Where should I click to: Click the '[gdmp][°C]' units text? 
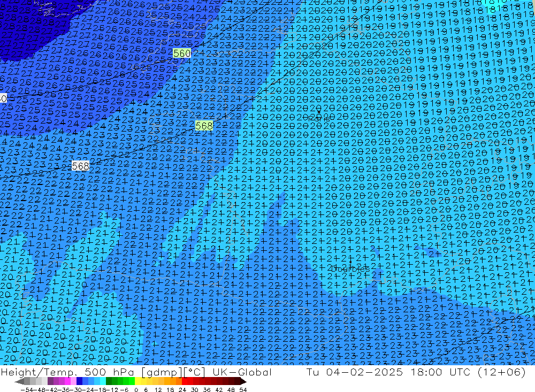[173, 372]
